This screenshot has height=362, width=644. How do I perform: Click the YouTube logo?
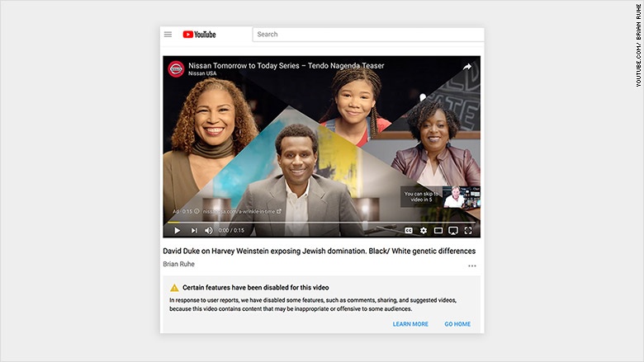(x=199, y=35)
